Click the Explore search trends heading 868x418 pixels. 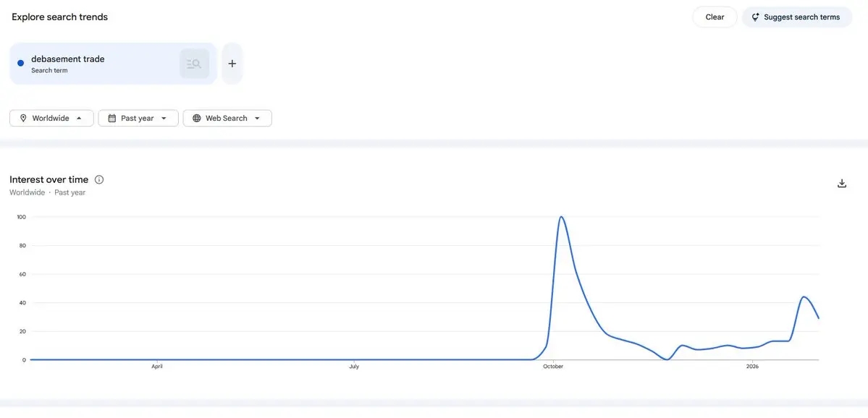point(59,17)
